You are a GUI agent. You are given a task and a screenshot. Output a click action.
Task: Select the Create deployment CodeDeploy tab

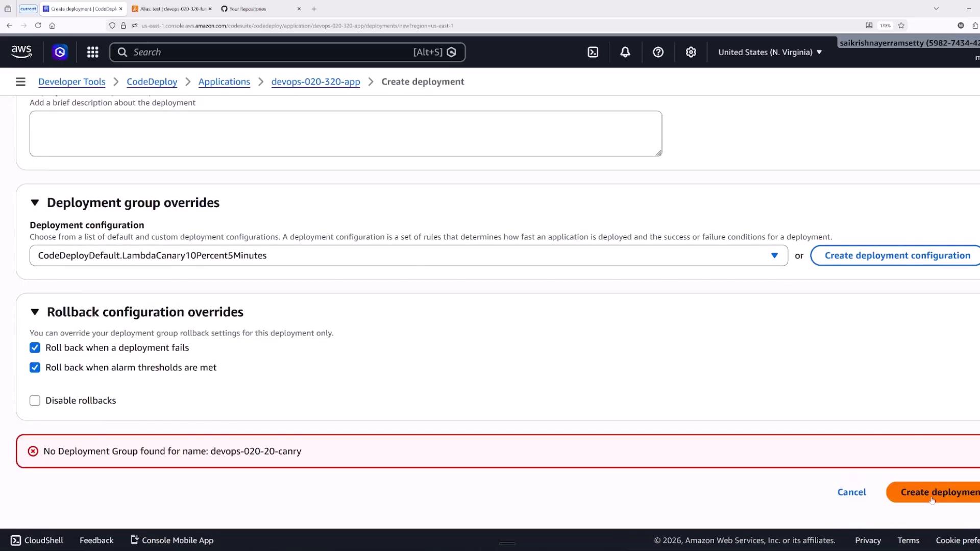(83, 9)
